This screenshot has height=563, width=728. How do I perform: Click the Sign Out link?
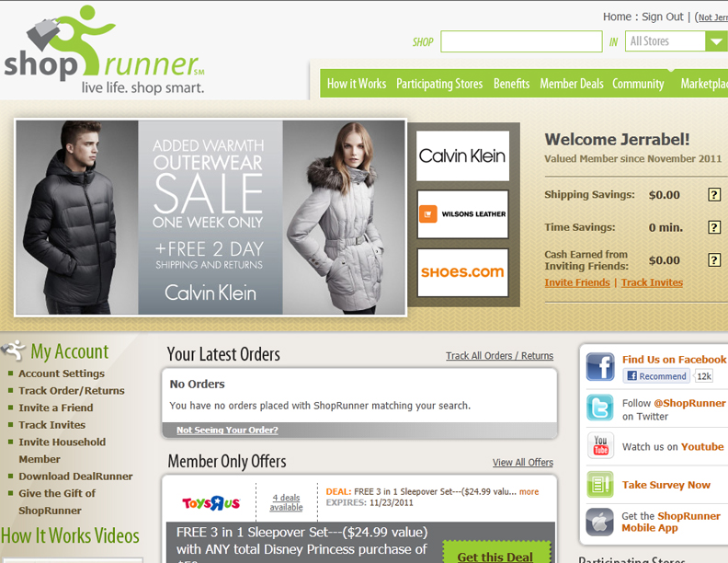coord(663,17)
